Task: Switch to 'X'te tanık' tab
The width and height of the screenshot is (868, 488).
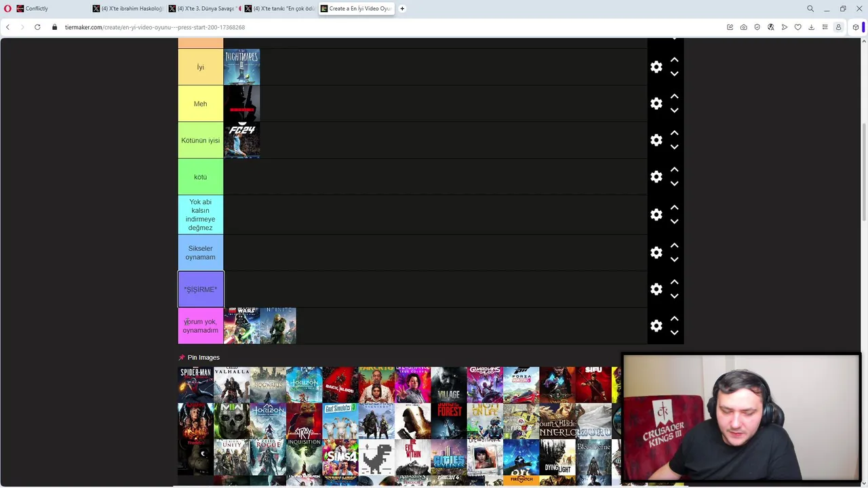Action: [280, 9]
